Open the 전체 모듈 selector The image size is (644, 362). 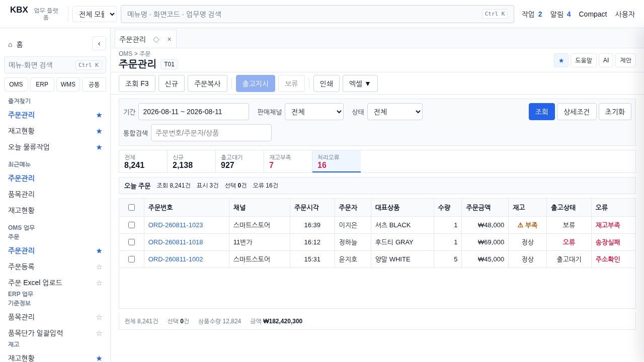[95, 14]
